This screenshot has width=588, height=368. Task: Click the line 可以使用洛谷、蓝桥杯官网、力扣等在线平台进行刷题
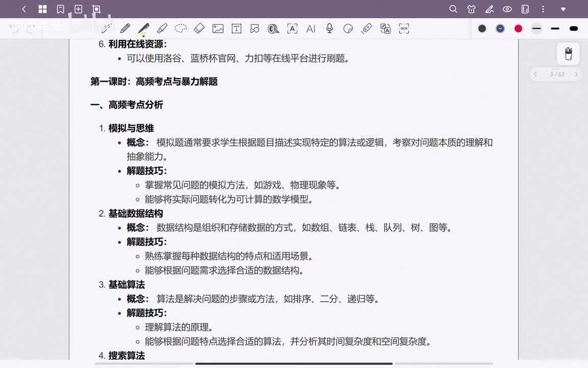(238, 58)
